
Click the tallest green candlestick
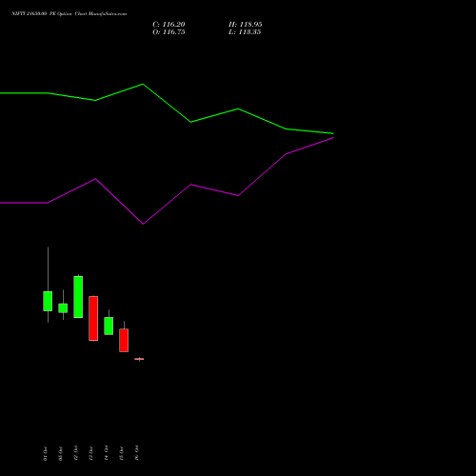point(78,297)
